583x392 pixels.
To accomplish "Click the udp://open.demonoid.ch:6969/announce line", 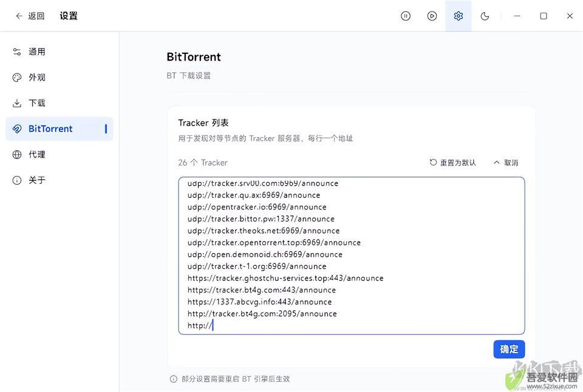I will (265, 254).
